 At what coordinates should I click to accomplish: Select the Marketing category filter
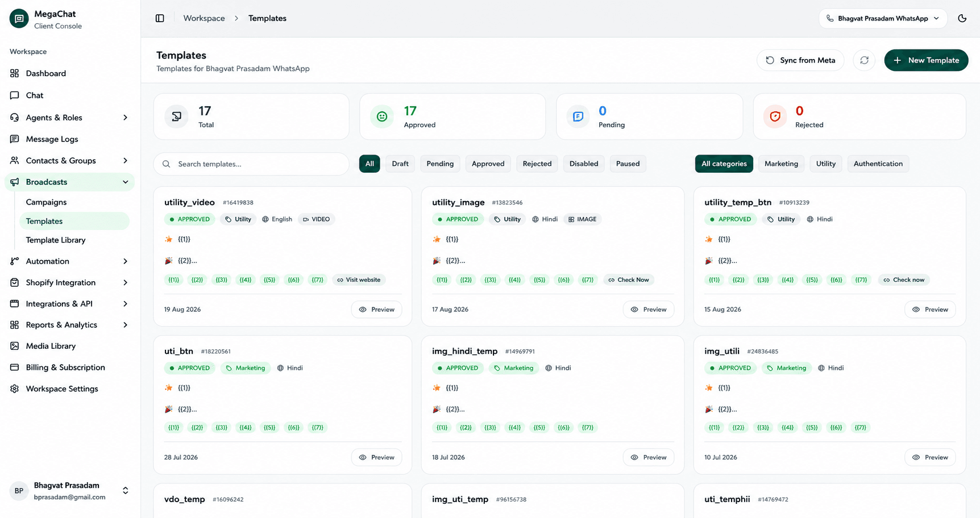point(781,164)
